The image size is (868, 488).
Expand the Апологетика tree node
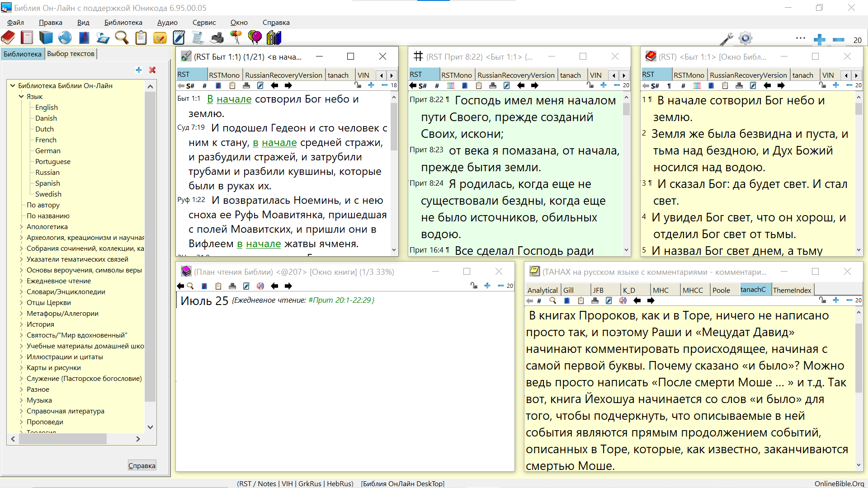[x=21, y=226]
